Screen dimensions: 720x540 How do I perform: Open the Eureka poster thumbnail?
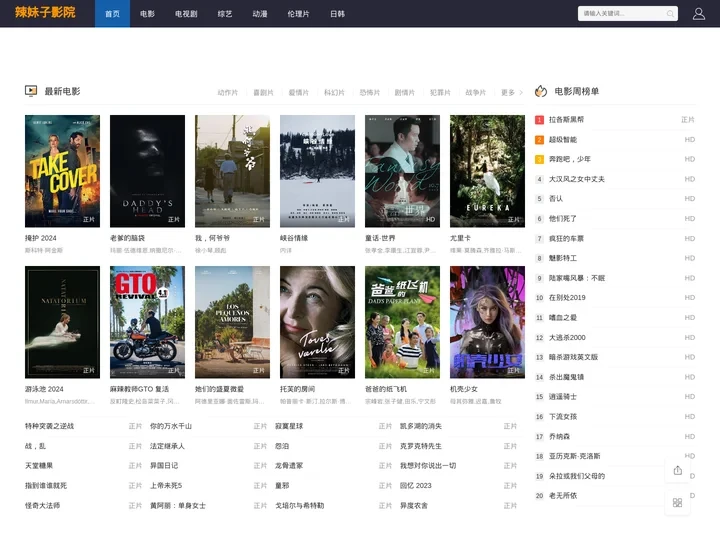coord(487,171)
